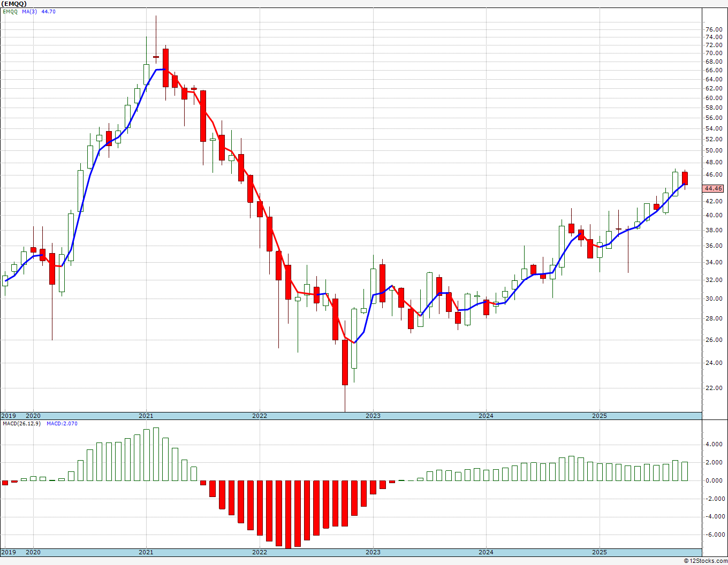
Task: Click the "76.00" price axis label
Action: 714,29
